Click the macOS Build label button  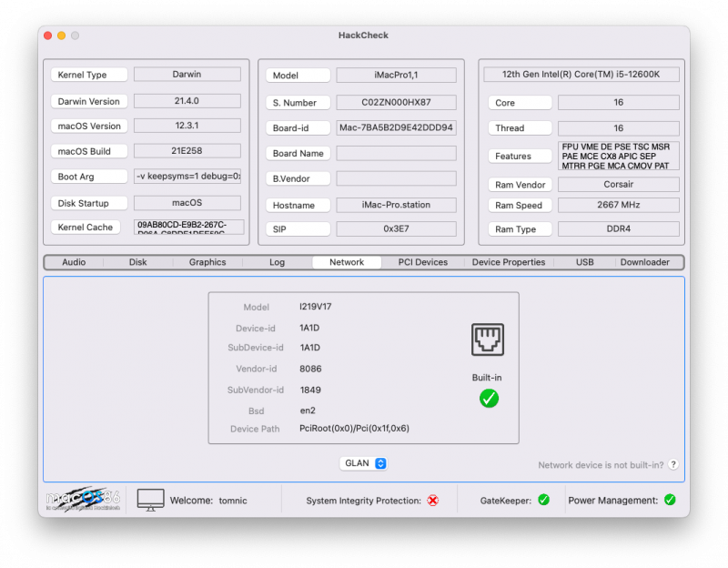point(89,151)
